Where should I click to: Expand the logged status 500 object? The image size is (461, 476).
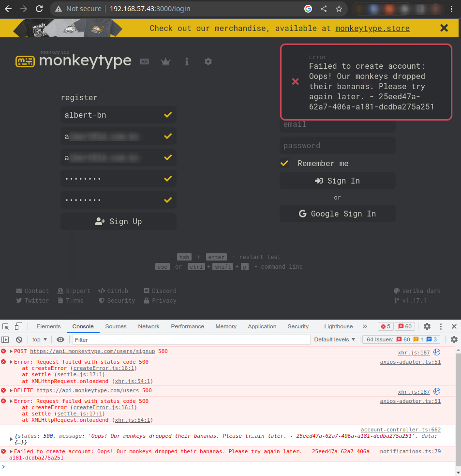coord(11,439)
